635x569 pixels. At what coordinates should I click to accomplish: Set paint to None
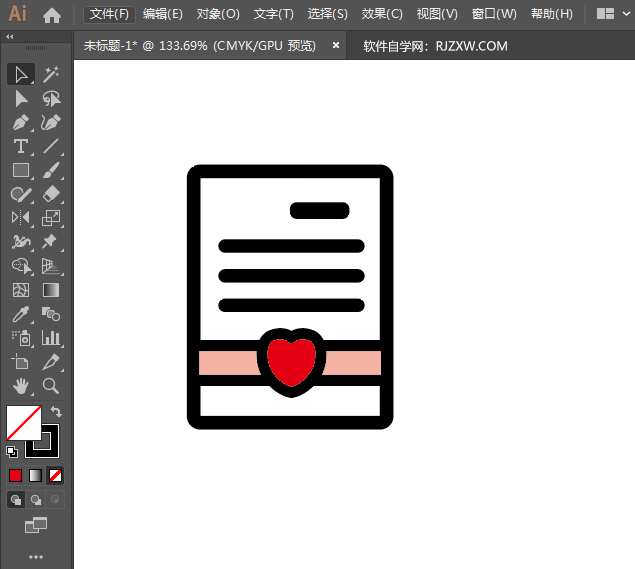point(55,475)
